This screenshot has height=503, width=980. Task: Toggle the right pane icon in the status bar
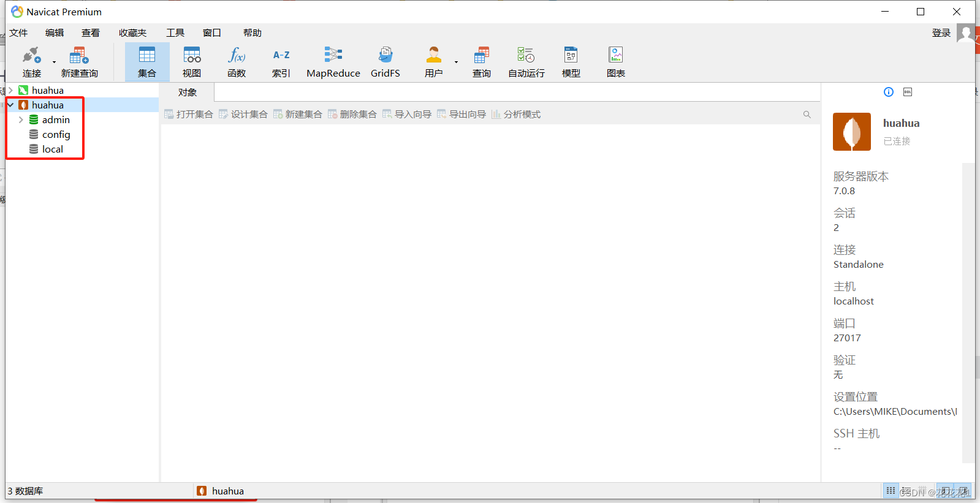pos(963,491)
